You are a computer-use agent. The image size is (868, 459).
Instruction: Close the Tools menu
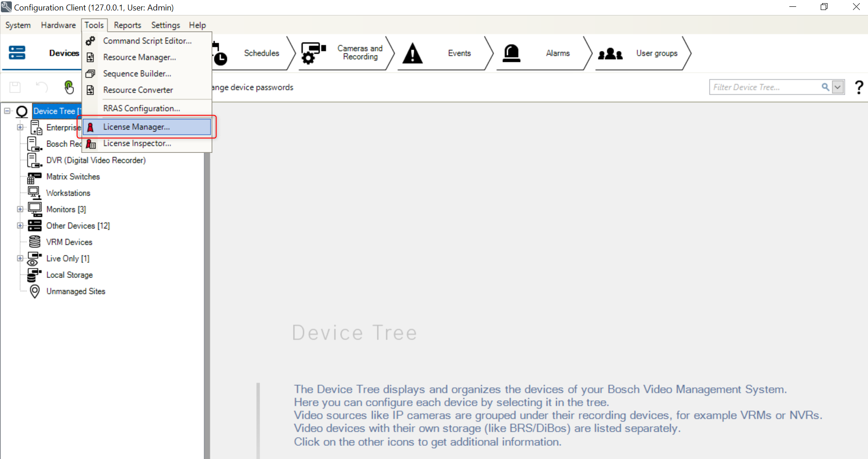tap(94, 25)
